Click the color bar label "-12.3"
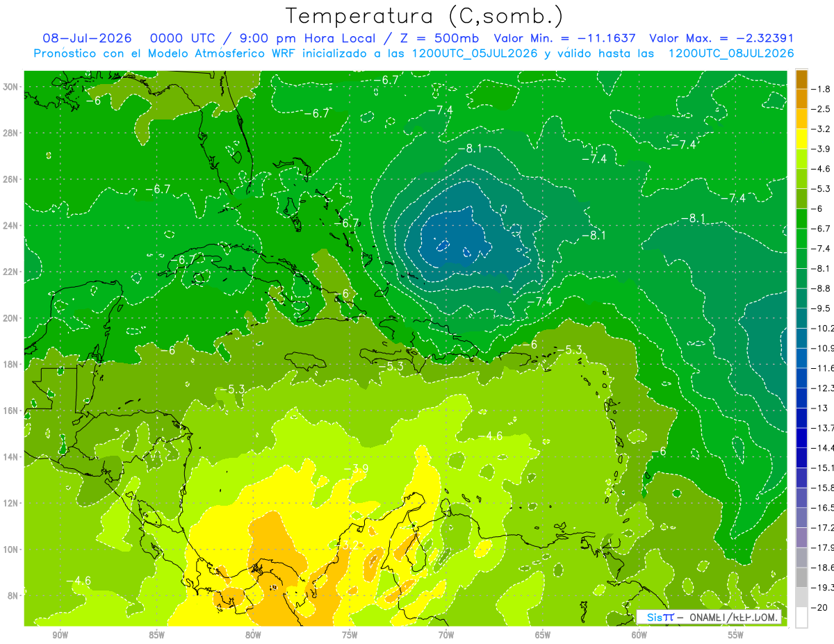 [x=823, y=388]
